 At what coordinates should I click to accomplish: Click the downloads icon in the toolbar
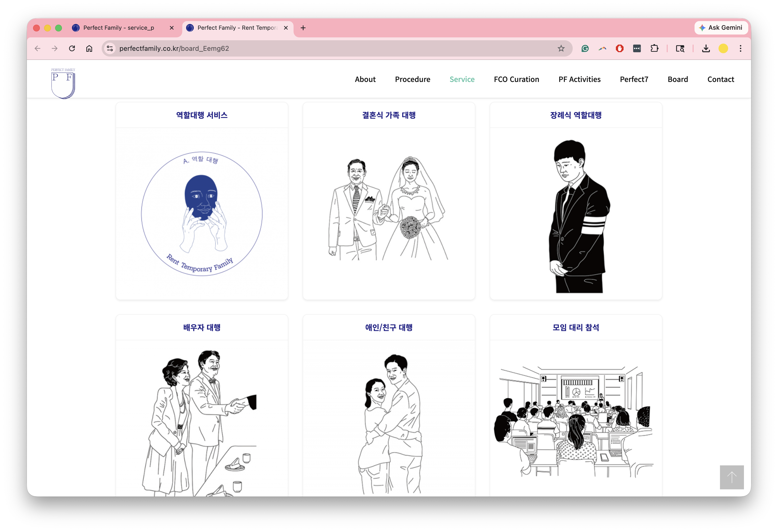(x=706, y=48)
